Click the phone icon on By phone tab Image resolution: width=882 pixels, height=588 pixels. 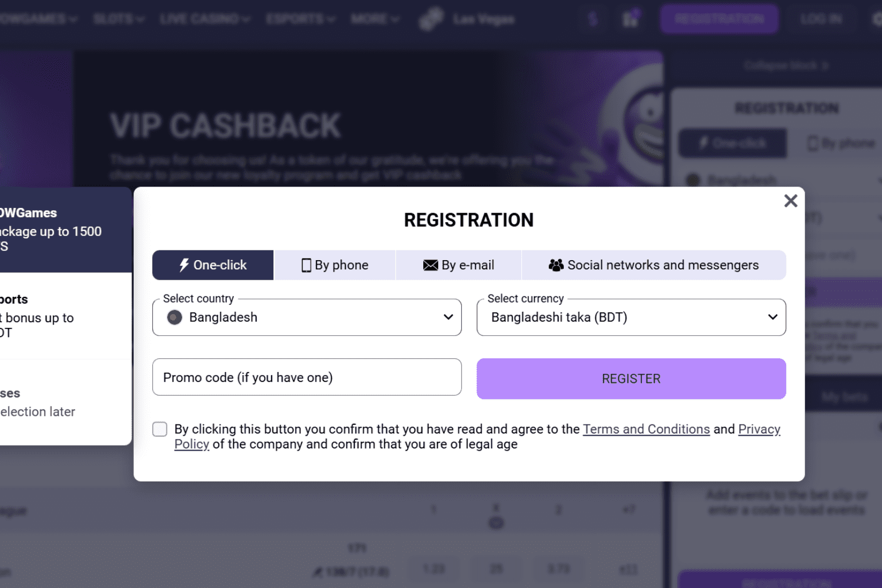point(307,265)
